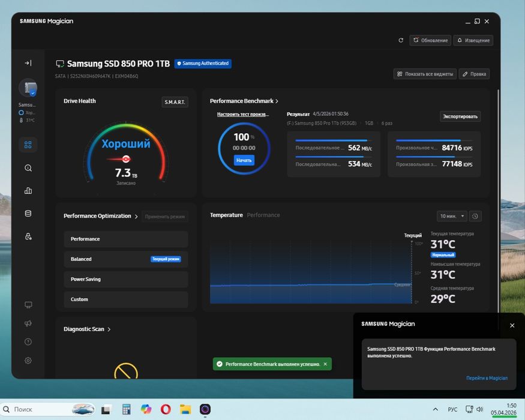Viewport: 525px width, 420px height.
Task: Open the settings gear in sidebar
Action: click(x=28, y=361)
